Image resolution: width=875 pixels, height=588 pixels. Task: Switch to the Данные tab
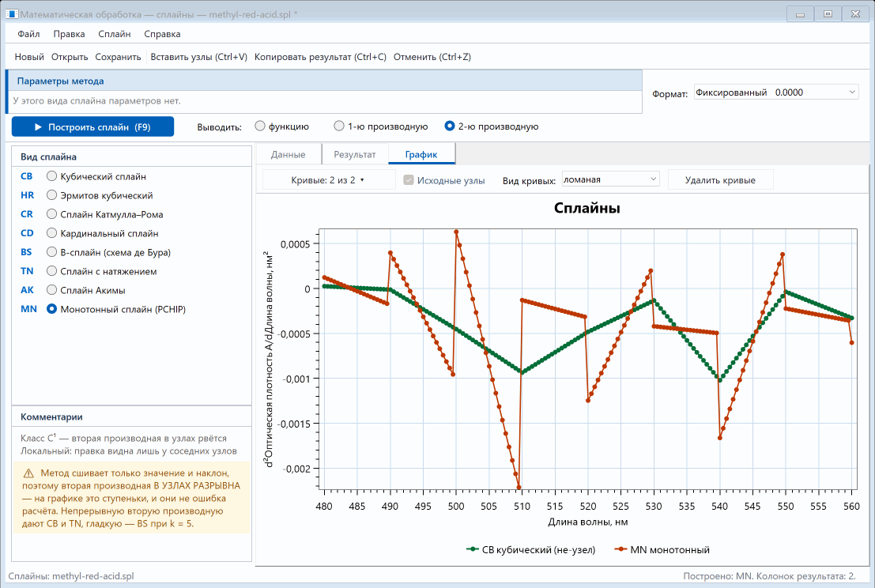click(288, 155)
